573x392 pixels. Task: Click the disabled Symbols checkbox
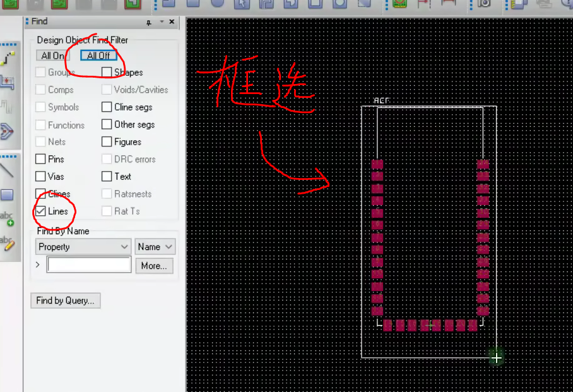pos(40,107)
